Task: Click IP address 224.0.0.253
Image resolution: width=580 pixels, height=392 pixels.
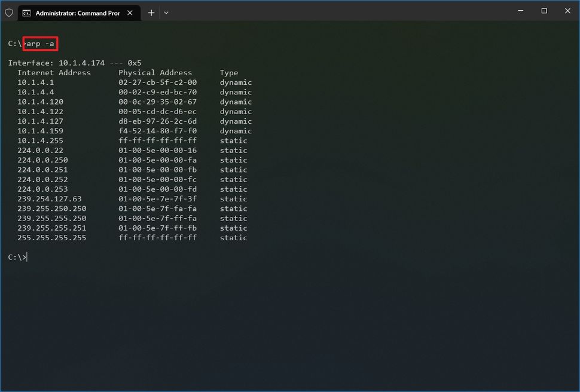Action: point(42,189)
